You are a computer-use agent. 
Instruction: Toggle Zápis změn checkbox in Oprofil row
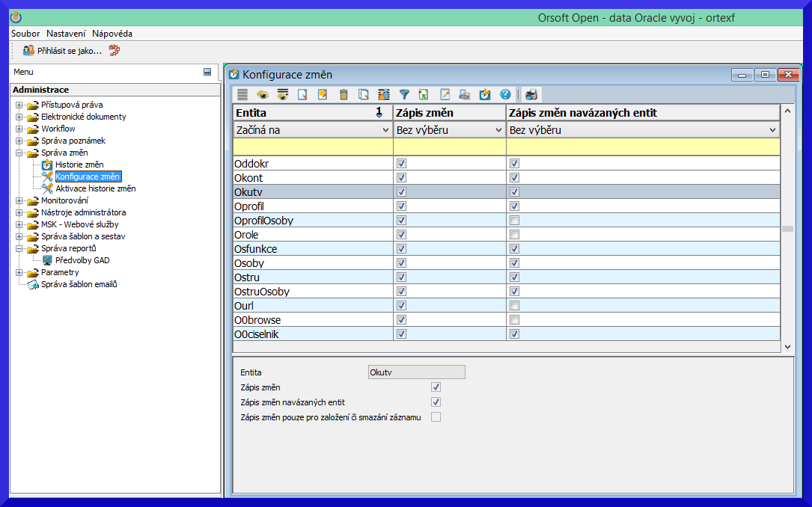402,206
